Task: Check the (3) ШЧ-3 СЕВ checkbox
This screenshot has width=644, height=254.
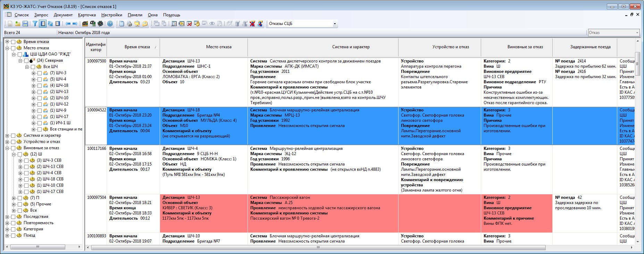Action: (26, 161)
